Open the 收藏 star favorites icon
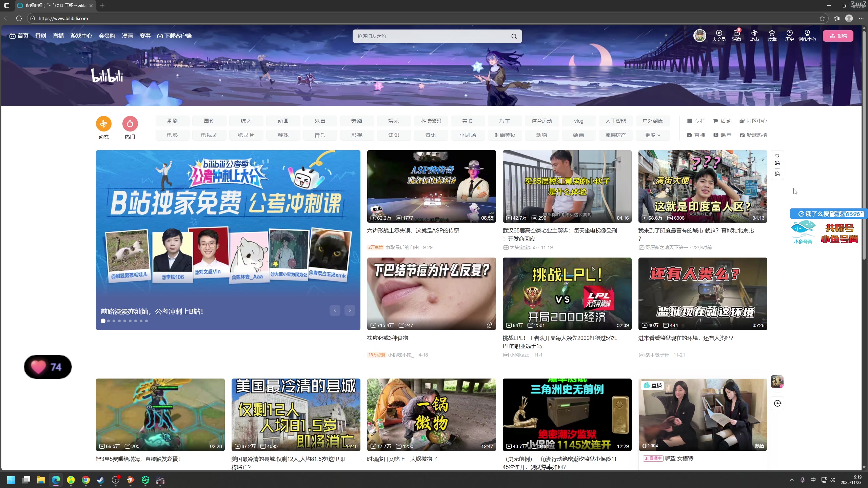Viewport: 868px width, 488px height. point(772,33)
